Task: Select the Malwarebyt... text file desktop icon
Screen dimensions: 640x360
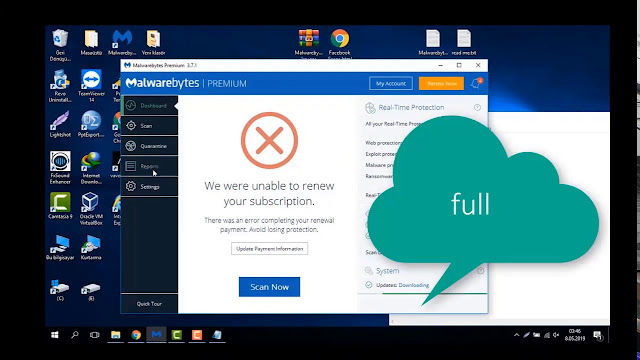Action: tap(433, 42)
